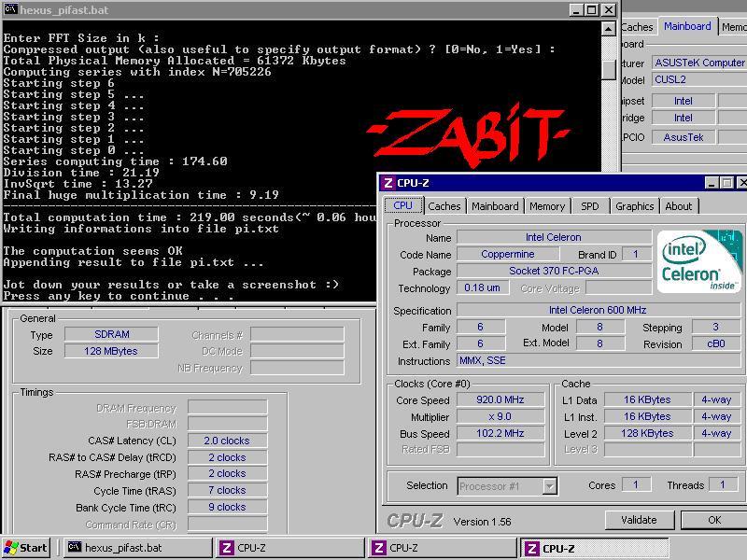This screenshot has height=560, width=747.
Task: Switch to the SPD tab
Action: pyautogui.click(x=589, y=206)
